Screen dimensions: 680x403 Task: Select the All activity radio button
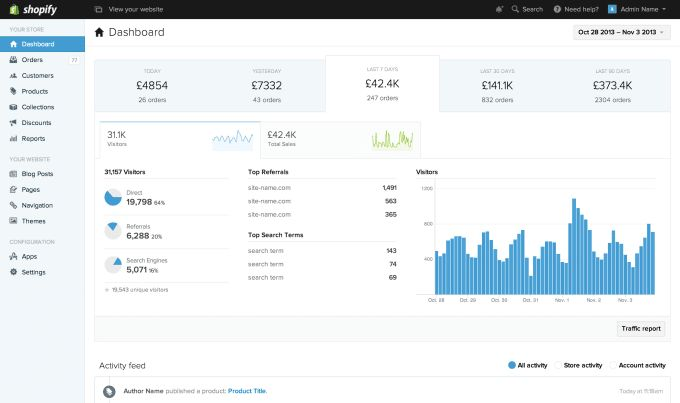coord(512,366)
